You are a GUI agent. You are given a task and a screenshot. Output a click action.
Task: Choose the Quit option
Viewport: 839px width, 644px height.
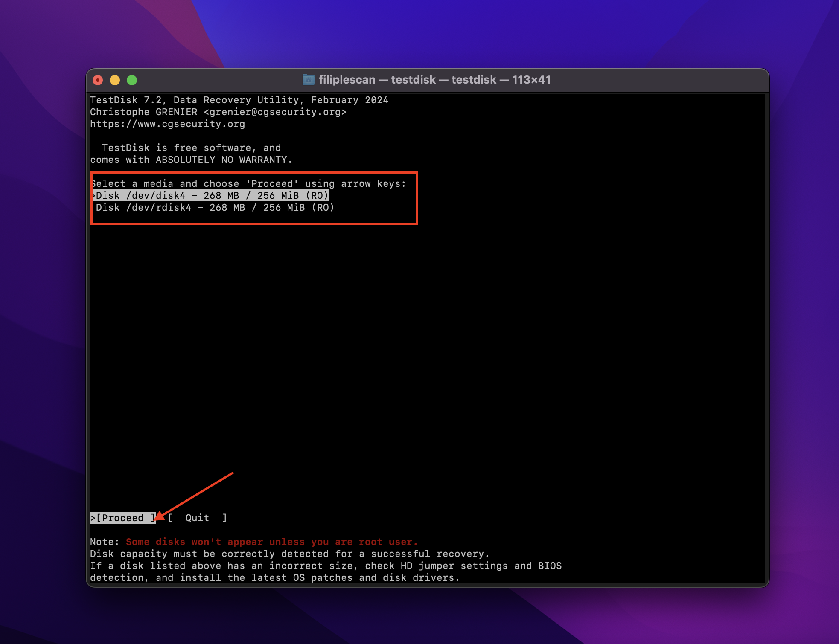pyautogui.click(x=198, y=518)
